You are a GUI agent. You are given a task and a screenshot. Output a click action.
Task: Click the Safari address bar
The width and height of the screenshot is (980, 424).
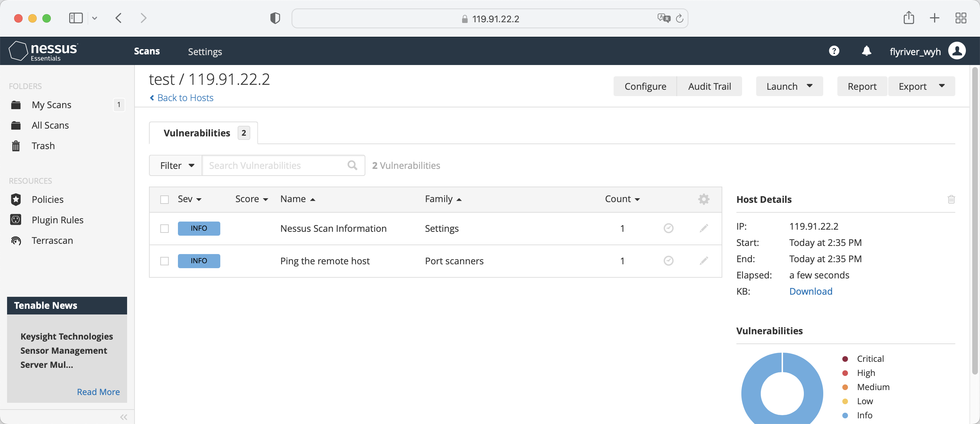pos(490,18)
